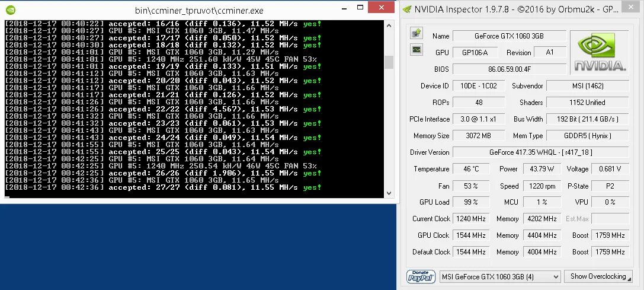Click the Temperature value 46 °C

point(471,168)
